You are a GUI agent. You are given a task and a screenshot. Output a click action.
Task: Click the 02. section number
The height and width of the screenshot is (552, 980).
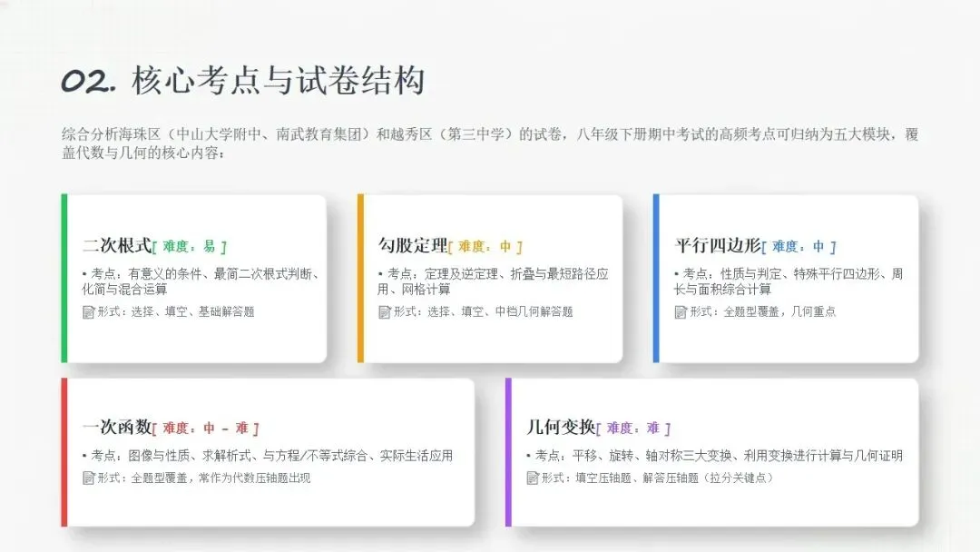89,82
